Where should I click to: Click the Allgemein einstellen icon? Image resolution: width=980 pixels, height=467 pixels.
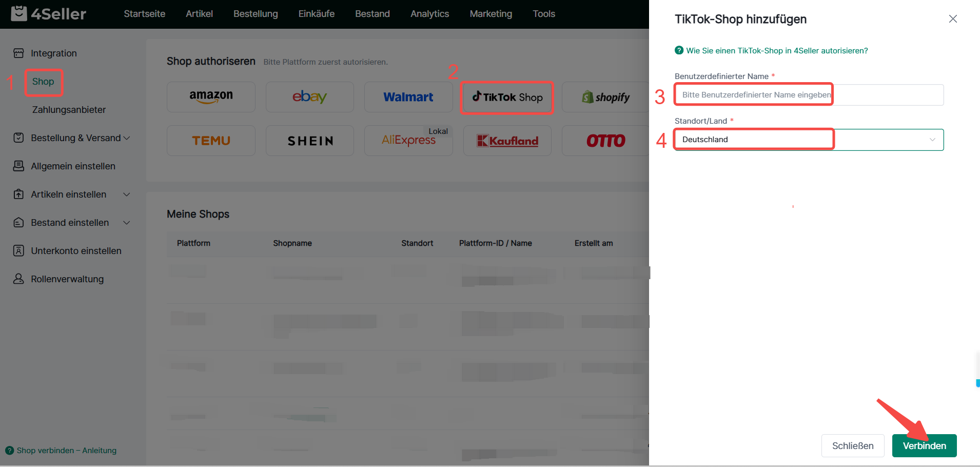click(x=18, y=166)
